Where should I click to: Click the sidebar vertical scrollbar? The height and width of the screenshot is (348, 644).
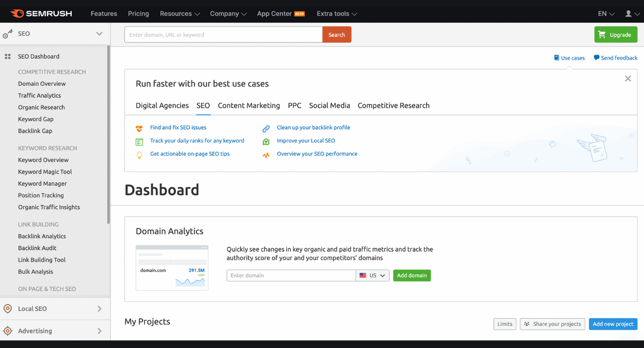(x=108, y=135)
